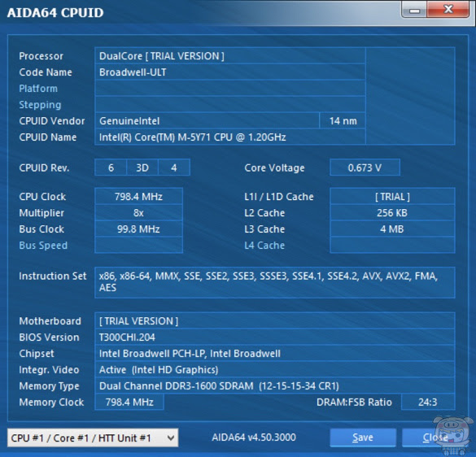Screen dimensions: 476x457
Task: Click the CPUID Rev. value 6
Action: point(111,168)
